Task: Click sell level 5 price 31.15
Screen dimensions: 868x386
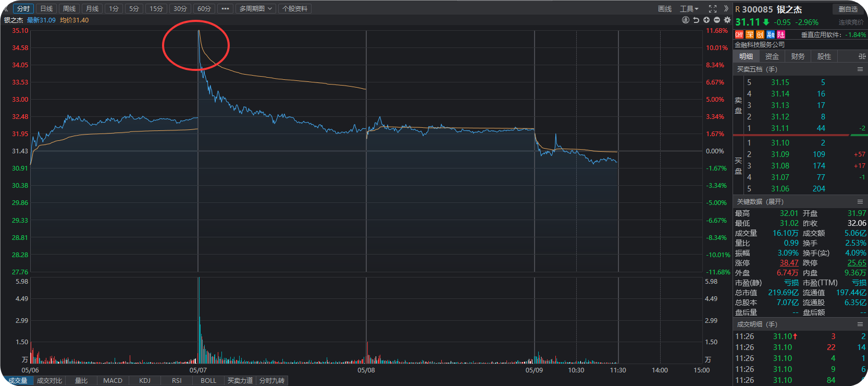Action: click(780, 82)
